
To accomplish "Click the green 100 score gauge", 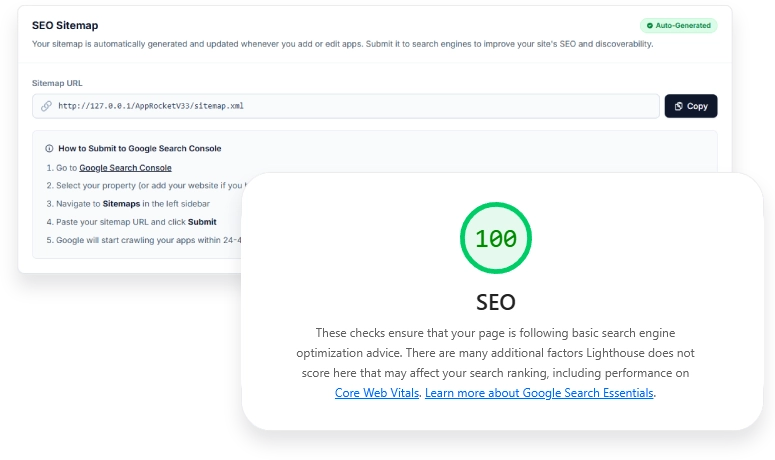I will pyautogui.click(x=496, y=239).
